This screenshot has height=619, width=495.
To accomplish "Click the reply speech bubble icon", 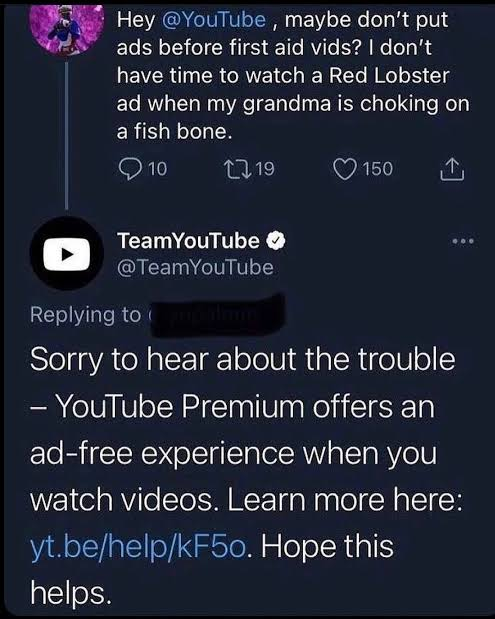I will pyautogui.click(x=128, y=169).
